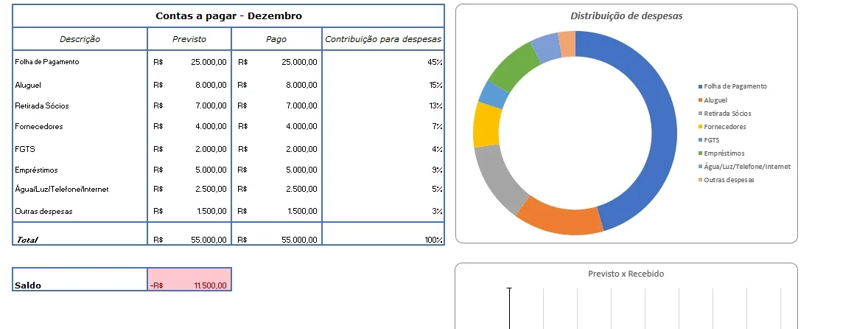
Task: Select the Pago value for Folha de Pagamento
Action: (277, 62)
